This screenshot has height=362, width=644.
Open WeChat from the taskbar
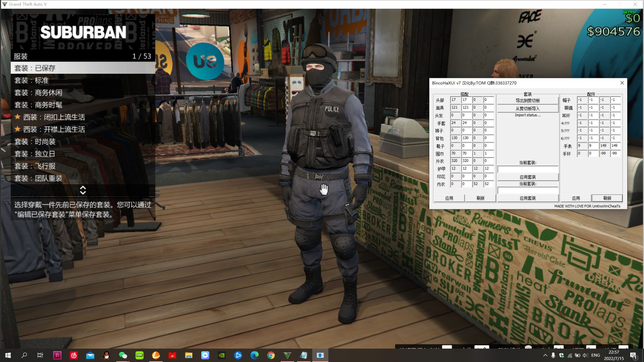coord(123,355)
